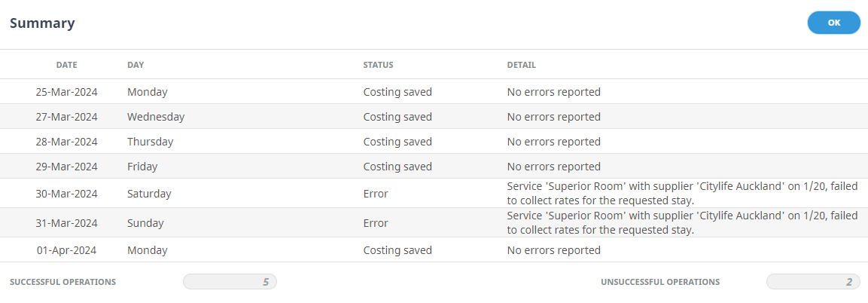Click the 31-Mar-2024 error detail message
This screenshot has width=868, height=303.
pos(682,222)
